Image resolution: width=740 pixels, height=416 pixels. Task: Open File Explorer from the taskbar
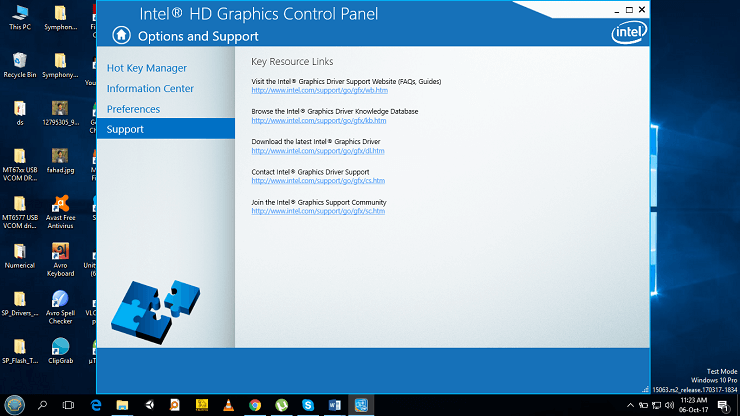[x=122, y=405]
